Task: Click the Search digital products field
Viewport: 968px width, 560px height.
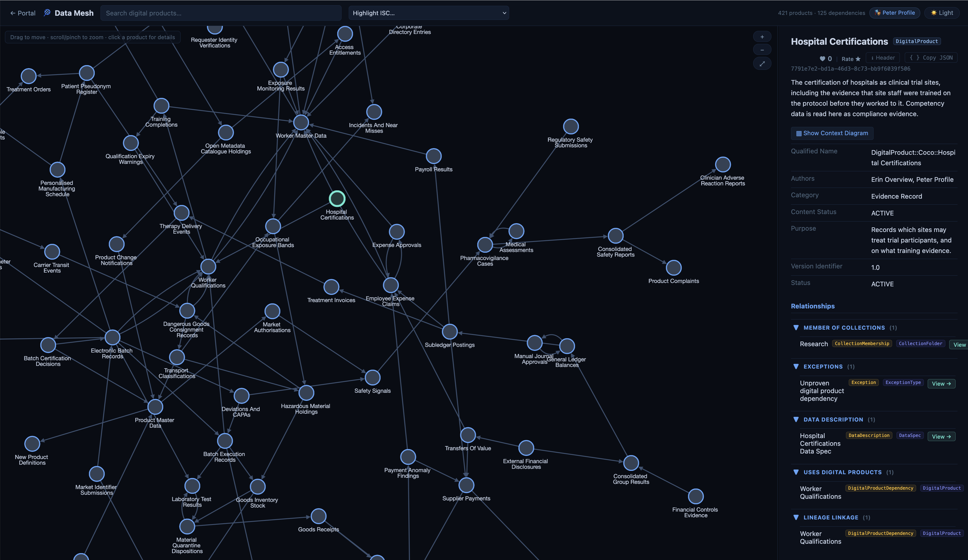Action: click(x=221, y=13)
